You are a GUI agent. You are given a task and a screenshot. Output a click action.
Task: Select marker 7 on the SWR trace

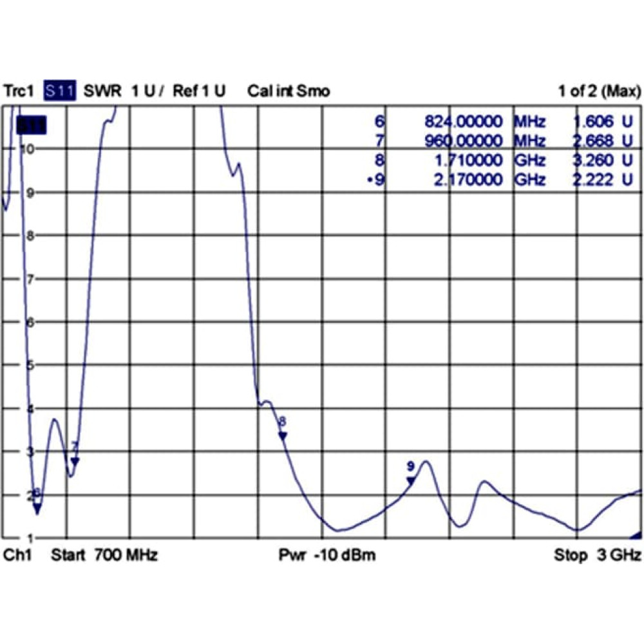point(75,462)
